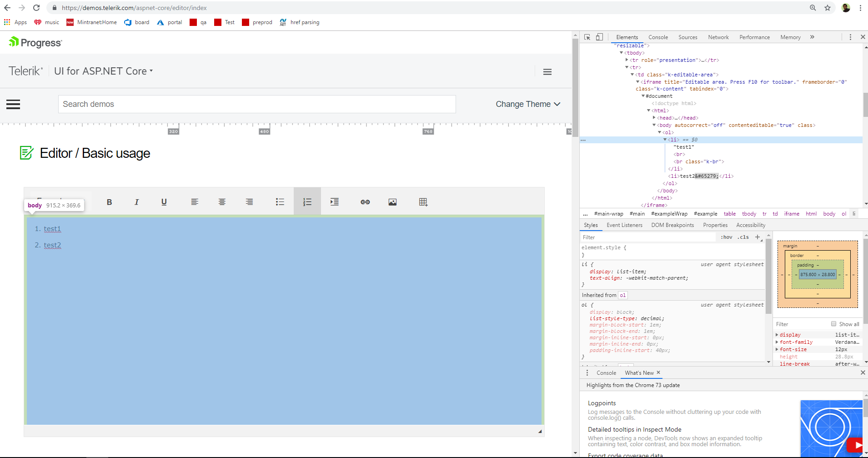Toggle underline formatting in the editor toolbar

[164, 202]
